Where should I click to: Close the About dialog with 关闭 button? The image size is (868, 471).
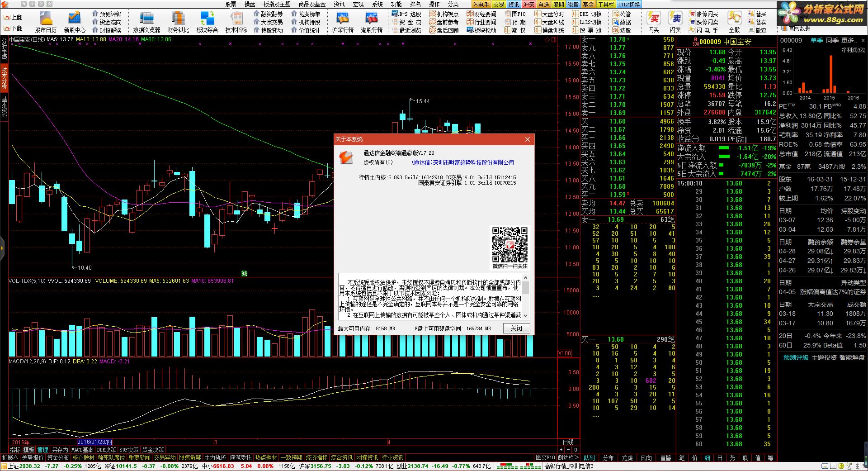point(517,328)
